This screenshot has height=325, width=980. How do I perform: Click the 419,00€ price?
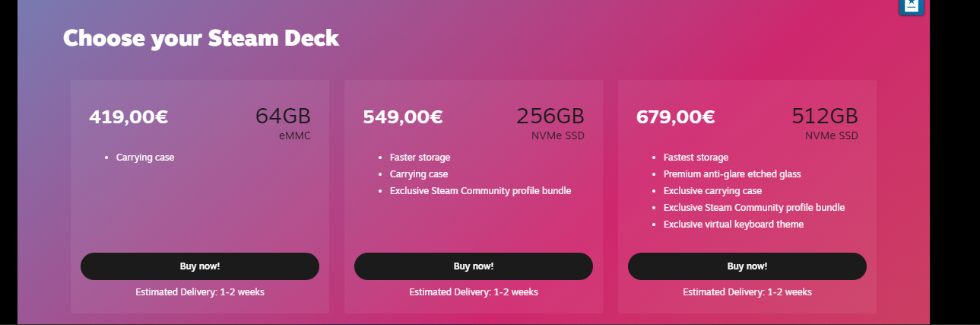point(128,117)
